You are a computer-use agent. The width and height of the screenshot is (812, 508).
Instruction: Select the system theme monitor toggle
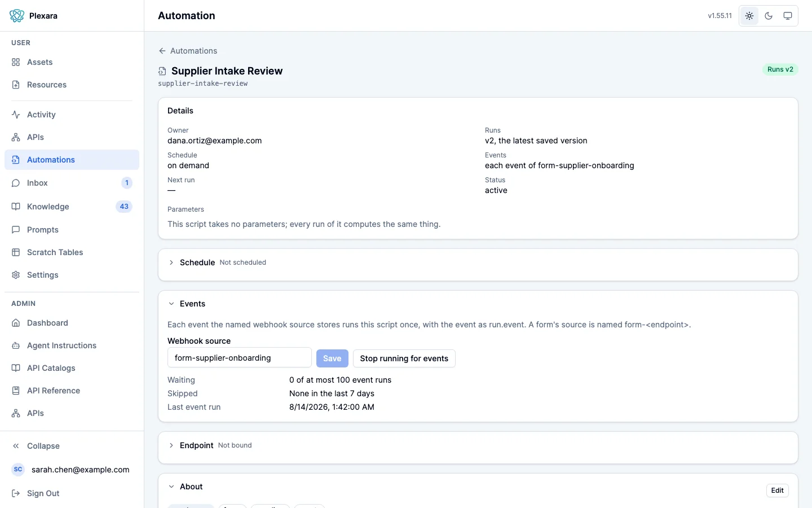click(x=788, y=16)
